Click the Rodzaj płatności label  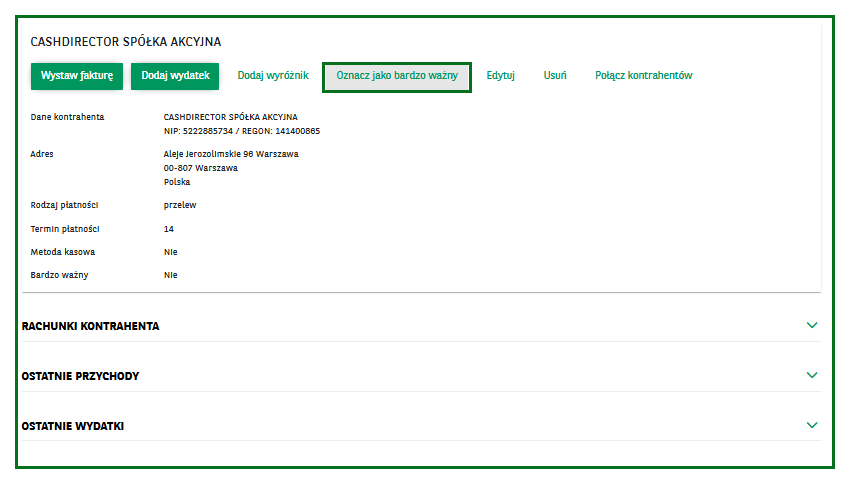click(x=64, y=205)
